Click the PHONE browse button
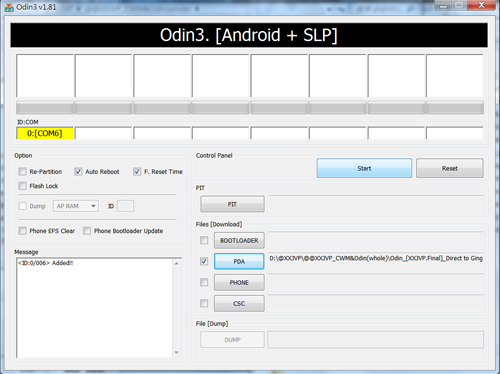This screenshot has height=374, width=500. point(239,282)
